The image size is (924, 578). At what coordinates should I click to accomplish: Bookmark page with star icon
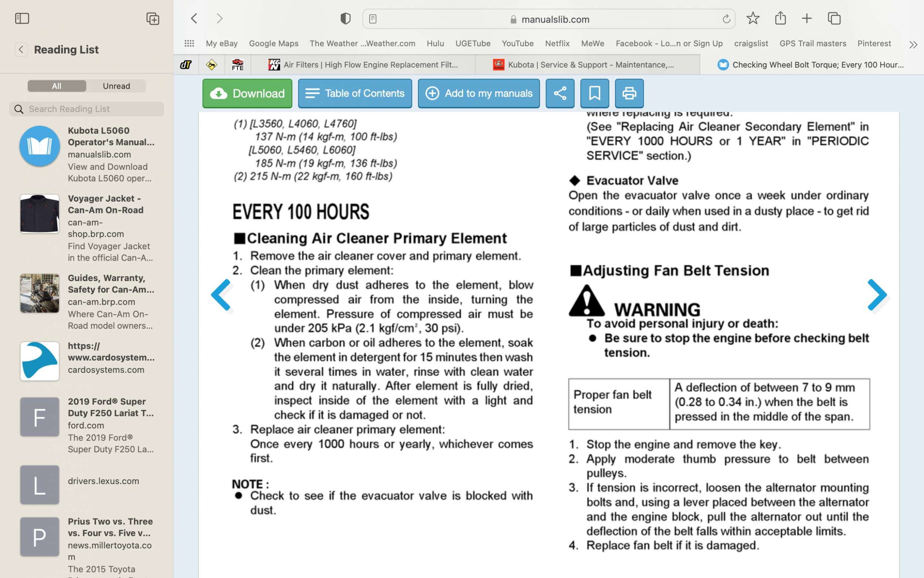pyautogui.click(x=753, y=18)
